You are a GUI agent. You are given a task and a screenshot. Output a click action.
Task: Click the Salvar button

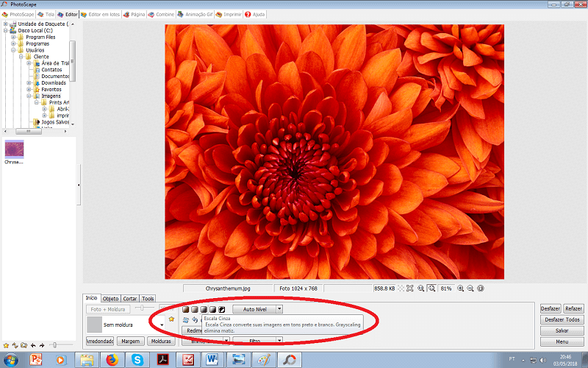coord(562,331)
